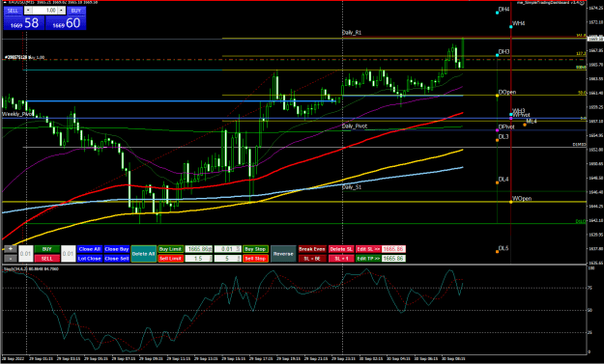This screenshot has width=604, height=364.
Task: Click the field showing 5 beside Sell Stop
Action: pos(228,259)
